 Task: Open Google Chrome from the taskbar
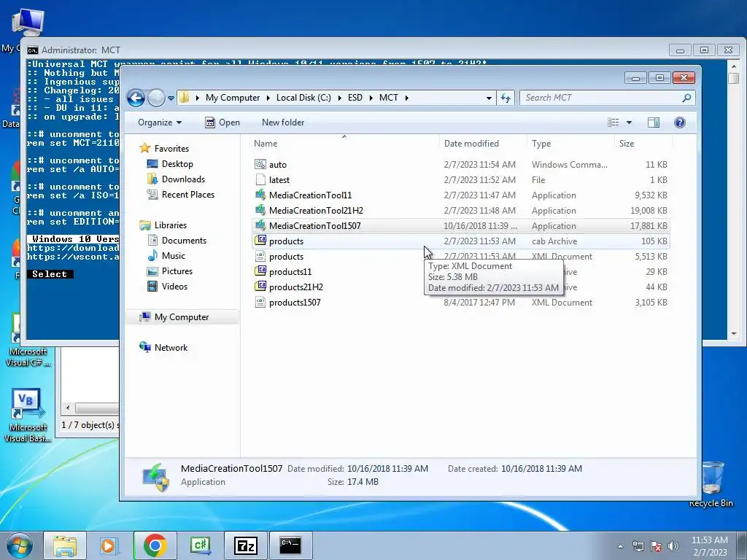click(x=155, y=545)
